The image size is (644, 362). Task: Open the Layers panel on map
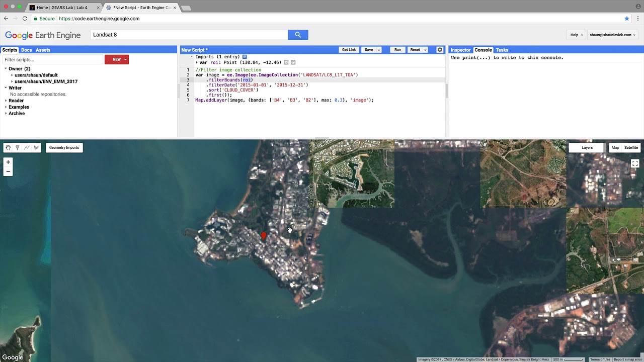[x=587, y=147]
